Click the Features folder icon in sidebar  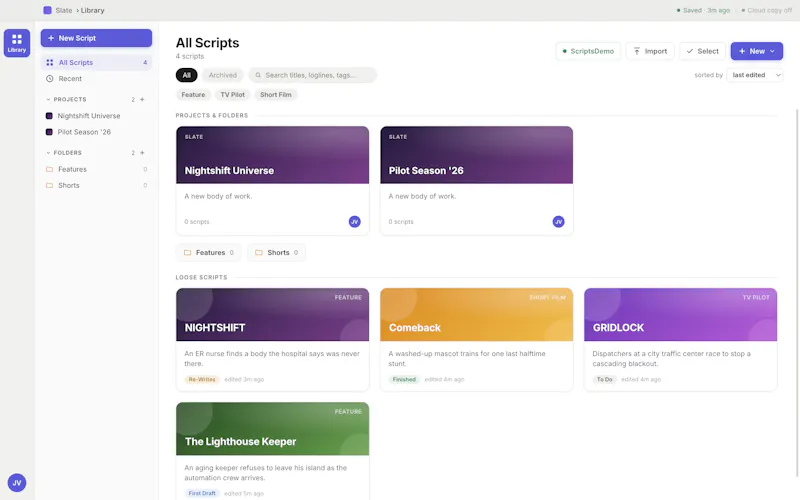49,169
